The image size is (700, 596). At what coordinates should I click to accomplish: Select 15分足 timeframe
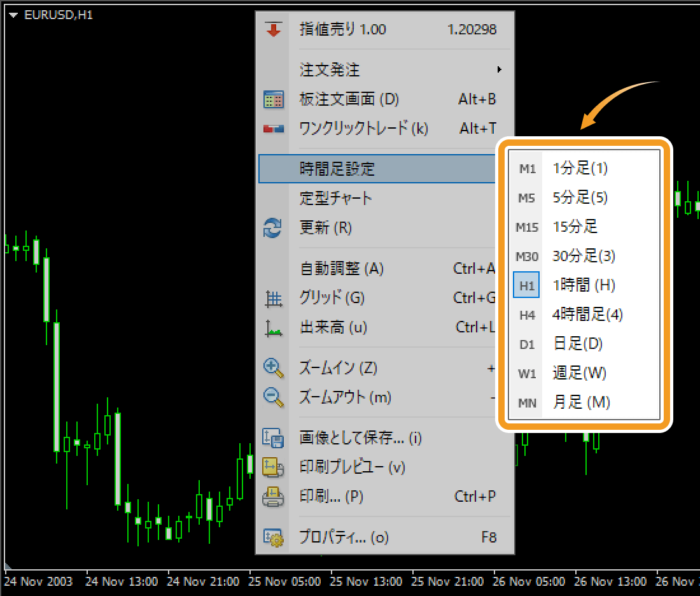tap(584, 227)
